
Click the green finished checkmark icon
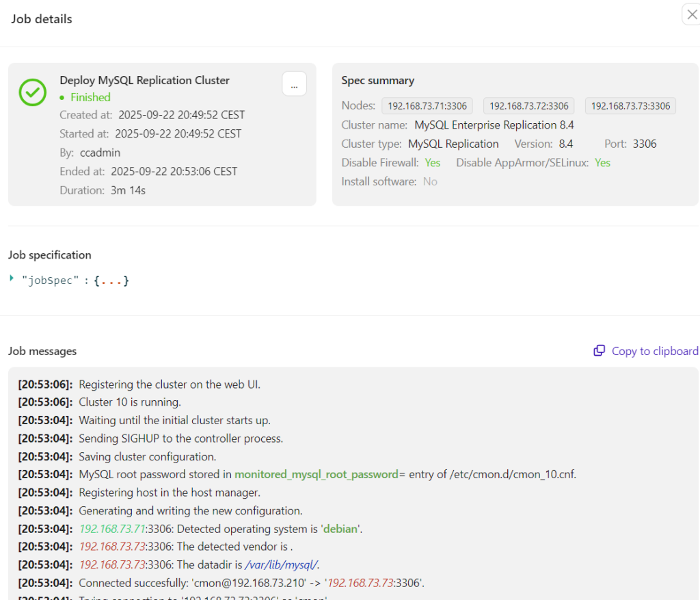(32, 92)
